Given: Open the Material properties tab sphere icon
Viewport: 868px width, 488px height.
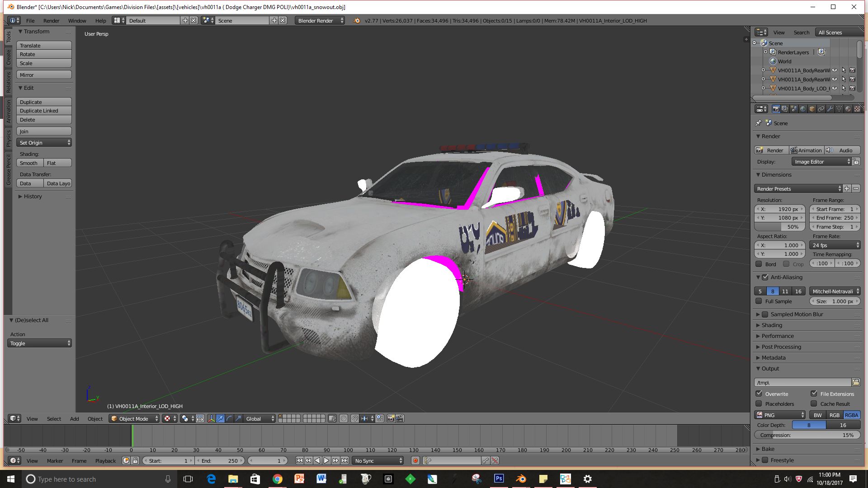Looking at the screenshot, I should [848, 109].
